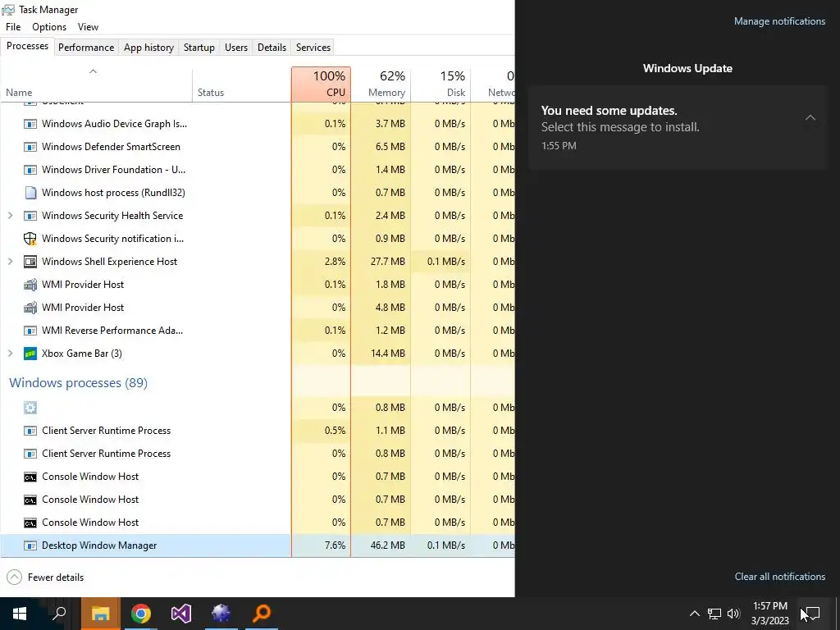
Task: Open Visual Studio from the taskbar
Action: 181,614
